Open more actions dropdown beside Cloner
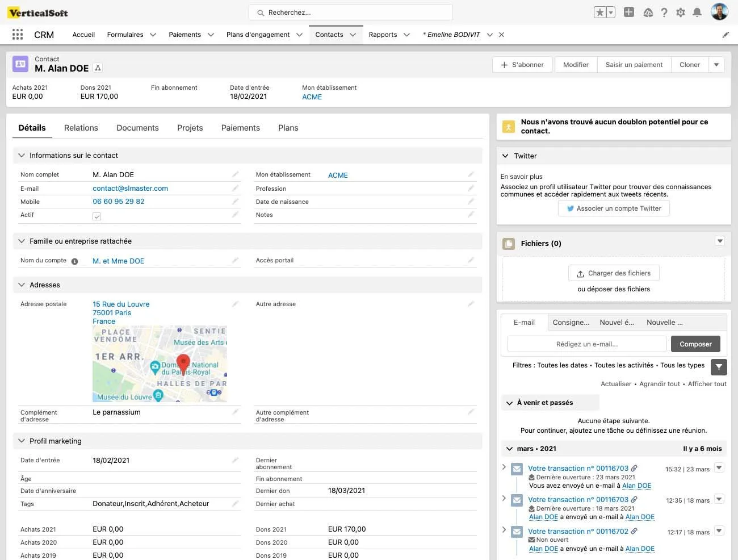The image size is (738, 560). 716,65
